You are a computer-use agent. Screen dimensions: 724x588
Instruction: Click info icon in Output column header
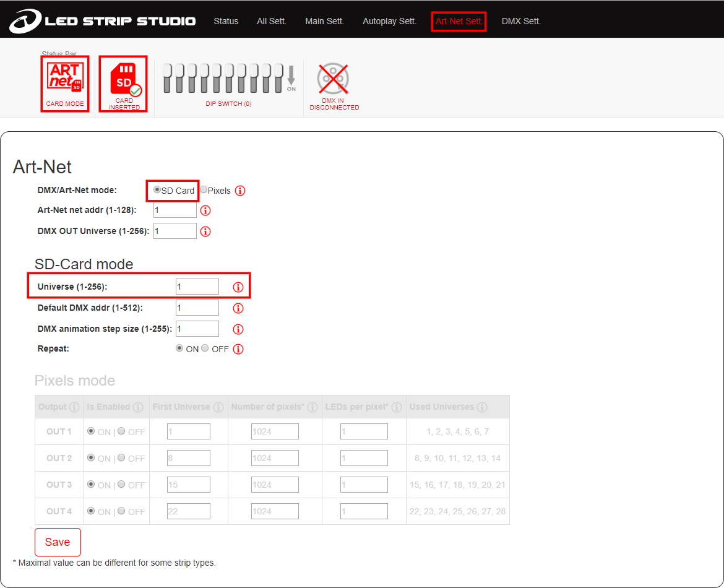(74, 407)
